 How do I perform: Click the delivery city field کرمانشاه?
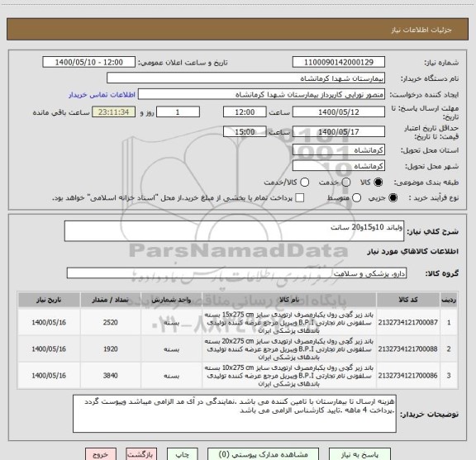[339, 166]
